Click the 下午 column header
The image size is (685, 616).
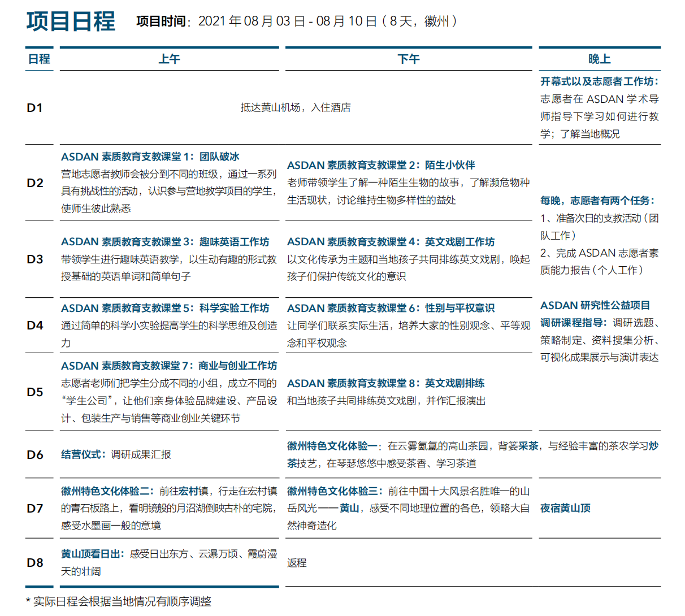point(408,59)
